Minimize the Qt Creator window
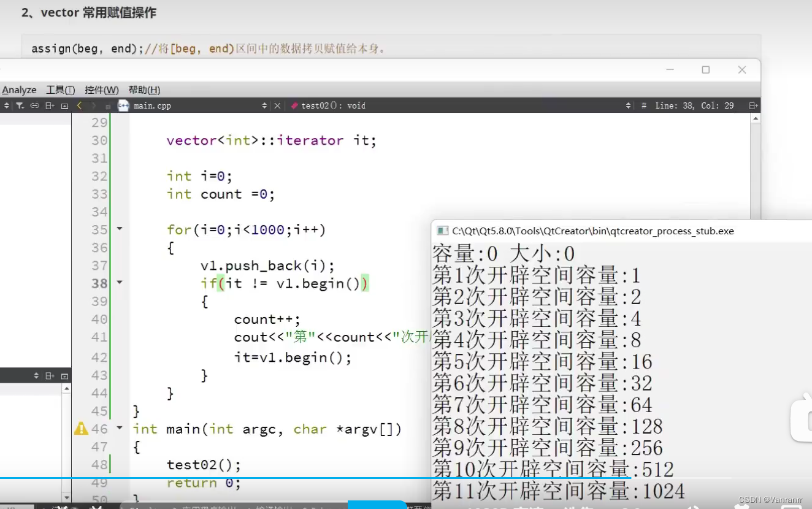 click(670, 70)
